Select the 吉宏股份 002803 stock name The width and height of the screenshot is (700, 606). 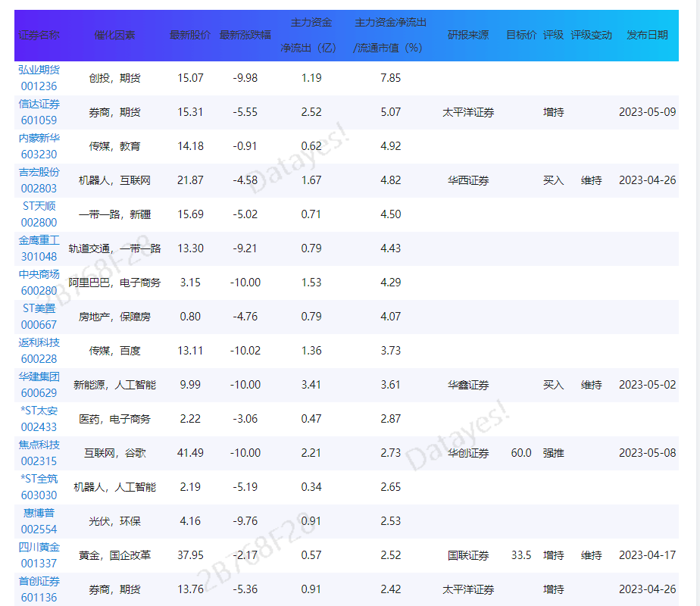click(x=39, y=180)
